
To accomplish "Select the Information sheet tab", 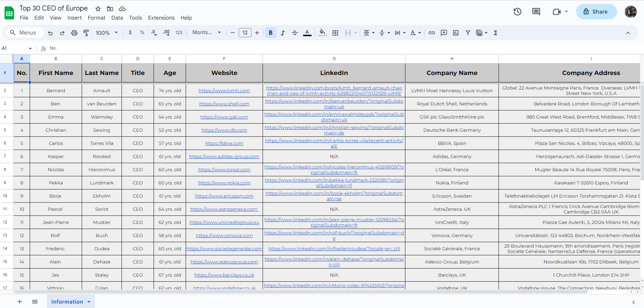I will click(x=71, y=302).
